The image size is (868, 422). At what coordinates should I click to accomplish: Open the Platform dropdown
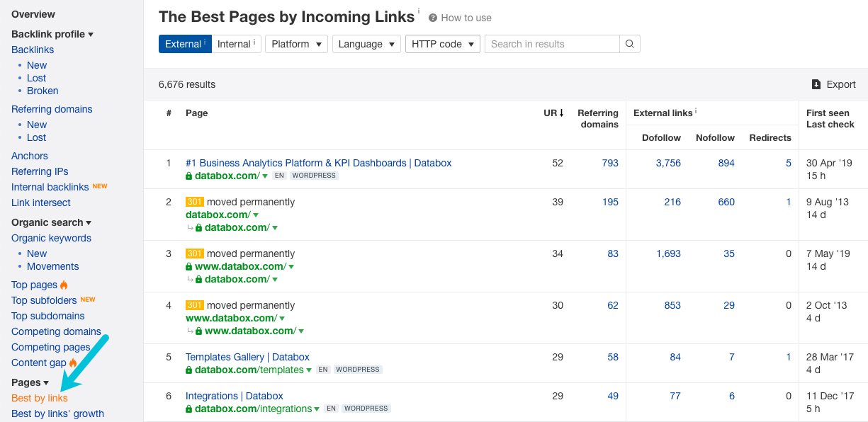(296, 44)
